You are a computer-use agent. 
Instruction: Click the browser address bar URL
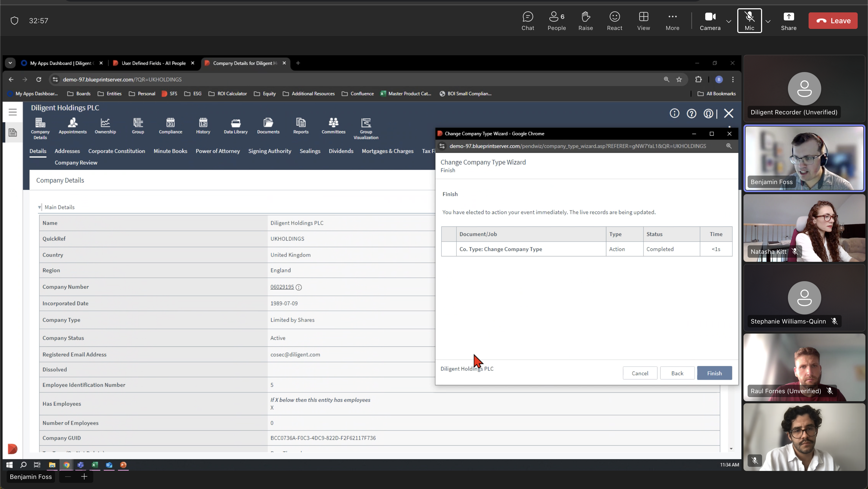pos(122,80)
